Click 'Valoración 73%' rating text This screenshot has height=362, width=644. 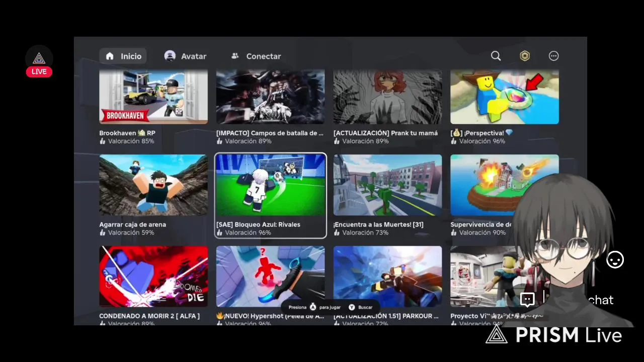click(x=365, y=233)
